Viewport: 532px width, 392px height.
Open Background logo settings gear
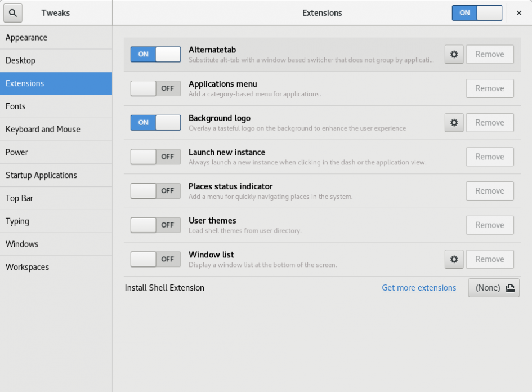[454, 122]
